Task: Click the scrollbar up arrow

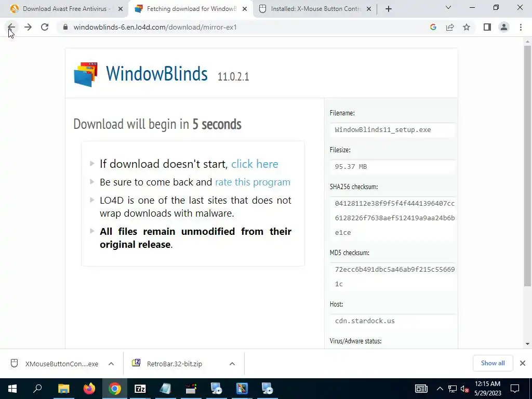Action: [527, 42]
